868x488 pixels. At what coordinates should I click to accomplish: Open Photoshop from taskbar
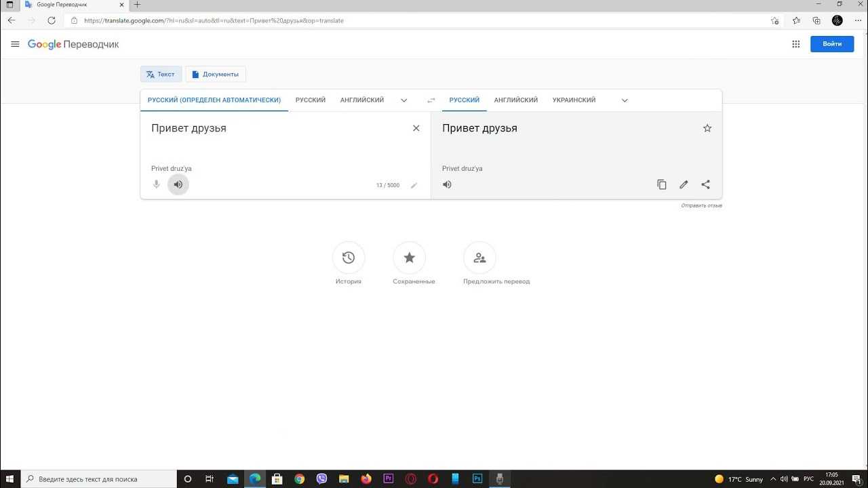click(477, 479)
